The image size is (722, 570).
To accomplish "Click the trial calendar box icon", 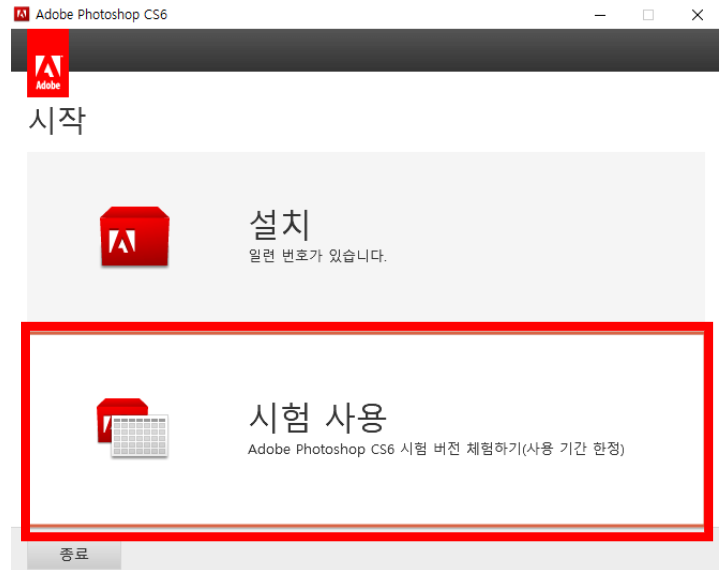I will click(133, 428).
